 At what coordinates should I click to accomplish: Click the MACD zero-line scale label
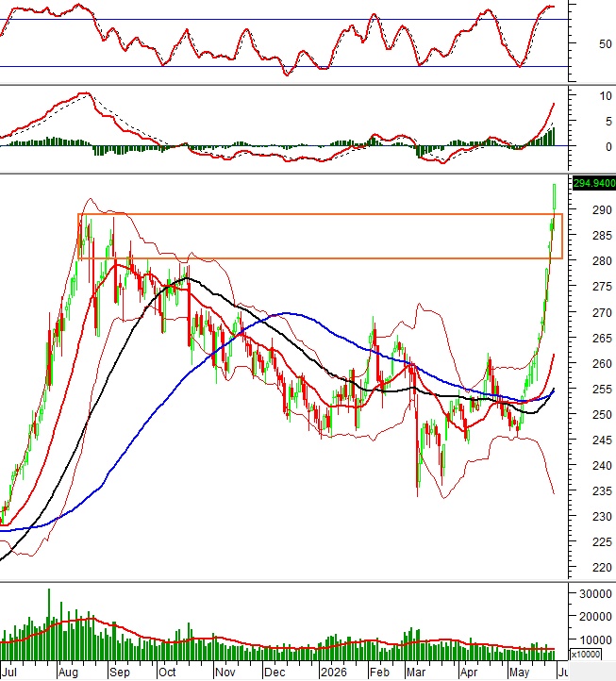point(608,147)
